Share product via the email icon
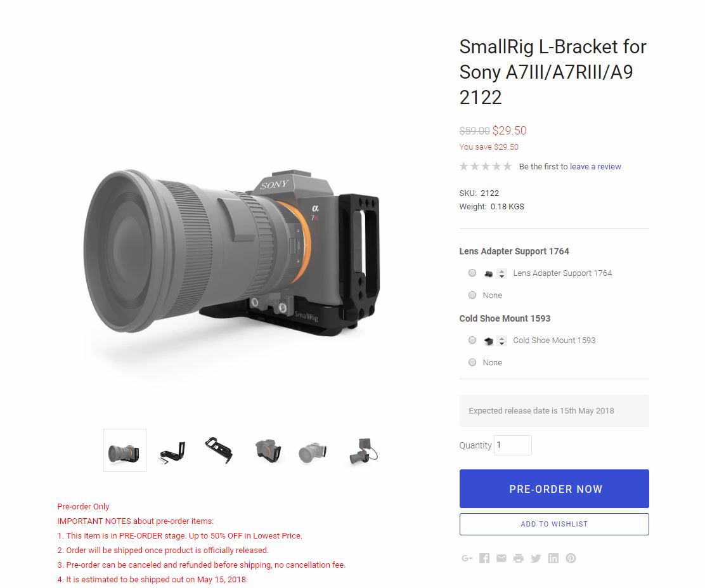 (501, 558)
